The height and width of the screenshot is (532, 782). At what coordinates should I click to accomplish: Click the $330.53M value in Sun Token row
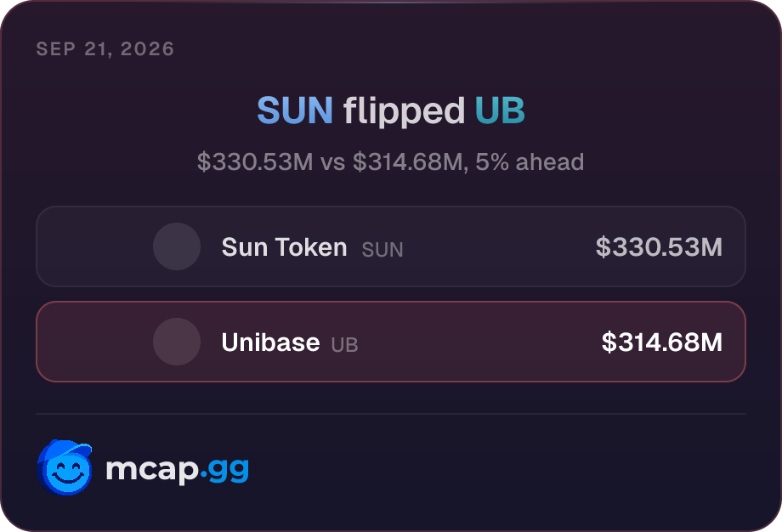(x=659, y=246)
